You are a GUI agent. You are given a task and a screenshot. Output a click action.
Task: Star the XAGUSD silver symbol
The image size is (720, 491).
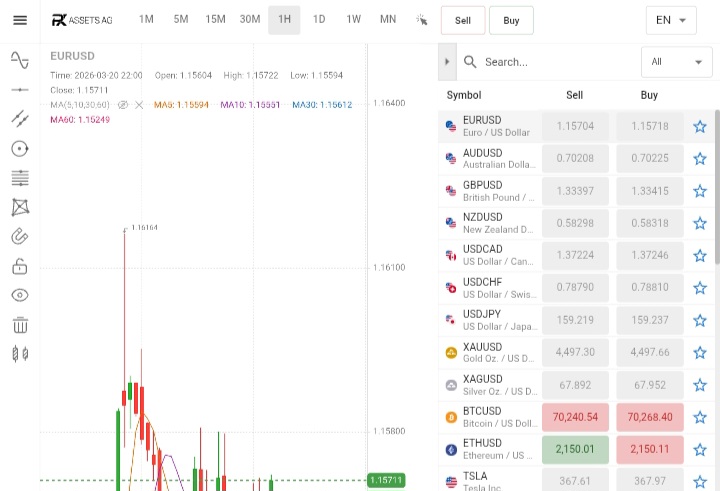point(700,385)
